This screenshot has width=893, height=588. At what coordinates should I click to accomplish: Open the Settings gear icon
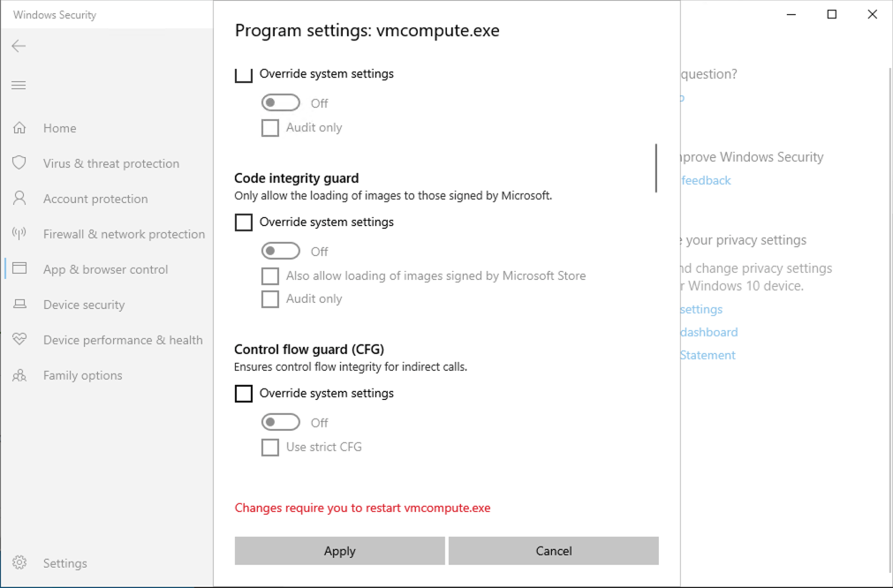(19, 563)
